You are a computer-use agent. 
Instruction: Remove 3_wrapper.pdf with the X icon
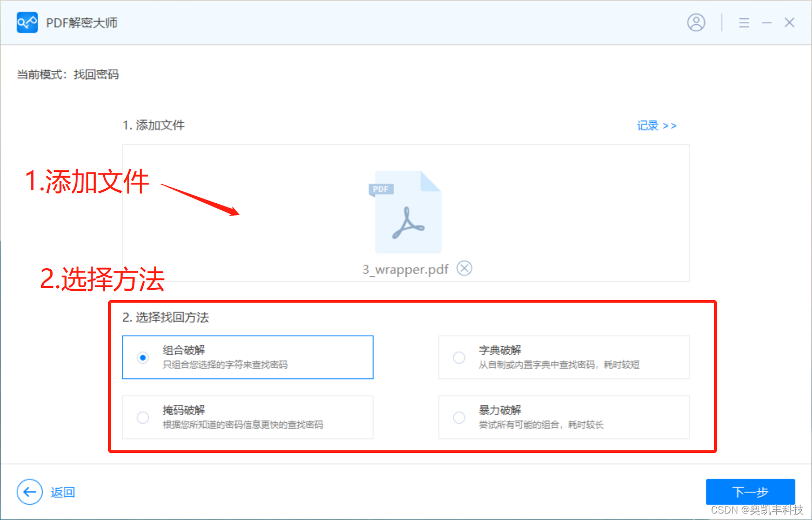(x=464, y=268)
